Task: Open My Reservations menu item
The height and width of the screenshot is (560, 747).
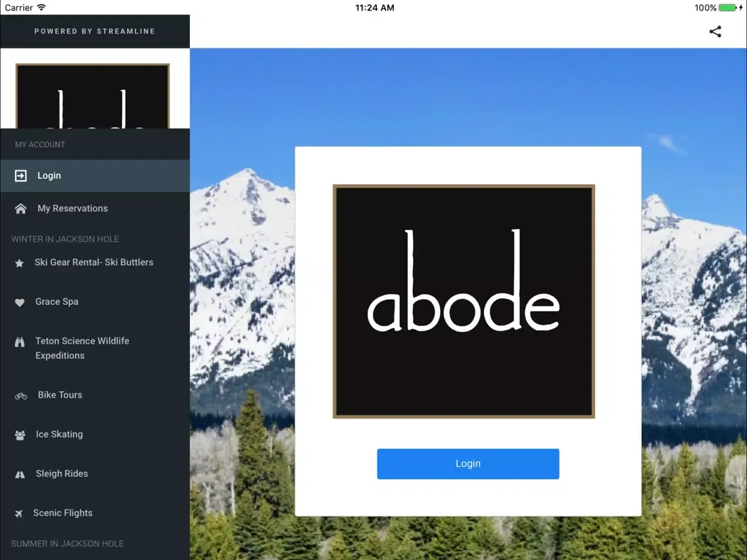Action: click(95, 208)
